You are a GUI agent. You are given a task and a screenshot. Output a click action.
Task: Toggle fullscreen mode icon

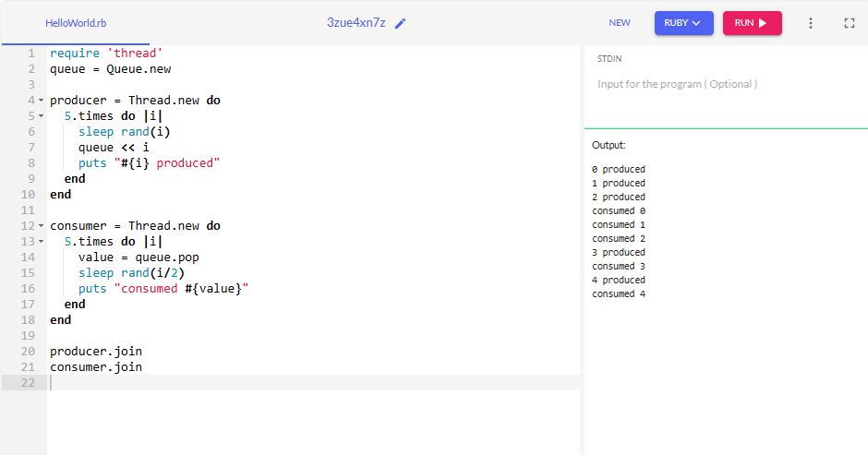(x=850, y=23)
